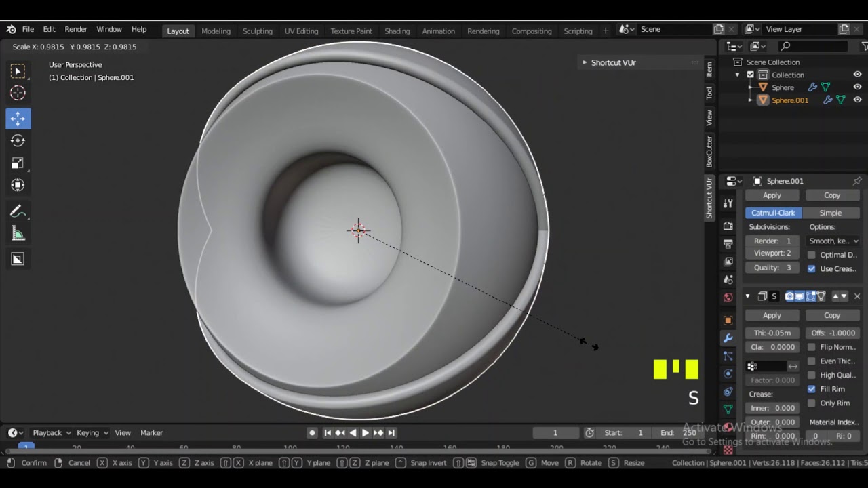Select Catmull-Clark subdivision type
The height and width of the screenshot is (488, 868).
coord(773,213)
